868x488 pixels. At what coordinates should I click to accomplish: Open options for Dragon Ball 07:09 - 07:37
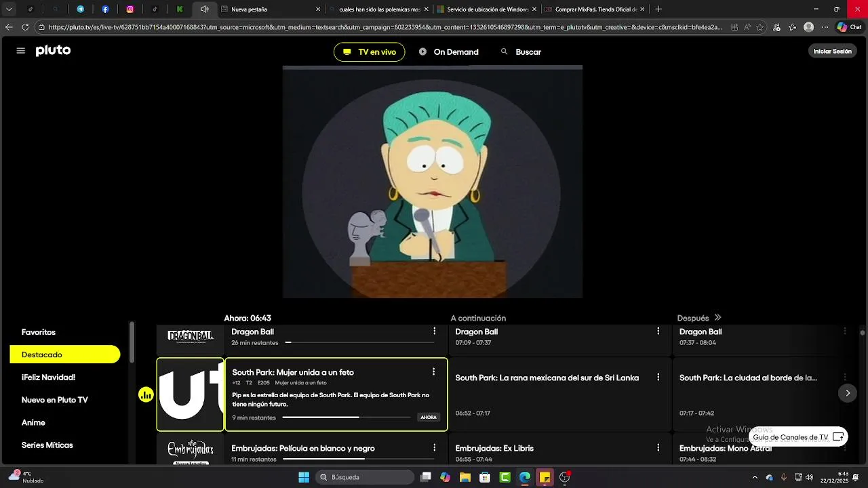[x=658, y=331]
